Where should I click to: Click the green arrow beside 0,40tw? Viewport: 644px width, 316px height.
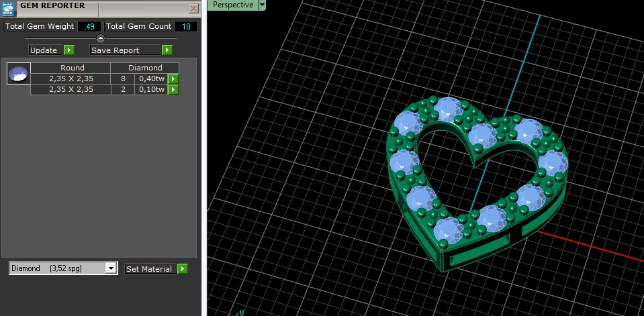click(x=173, y=78)
